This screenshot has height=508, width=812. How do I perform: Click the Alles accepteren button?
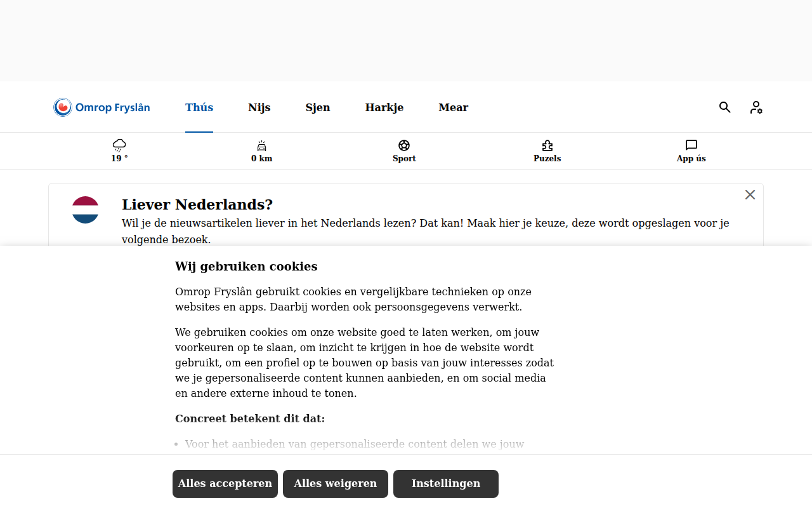click(x=225, y=484)
